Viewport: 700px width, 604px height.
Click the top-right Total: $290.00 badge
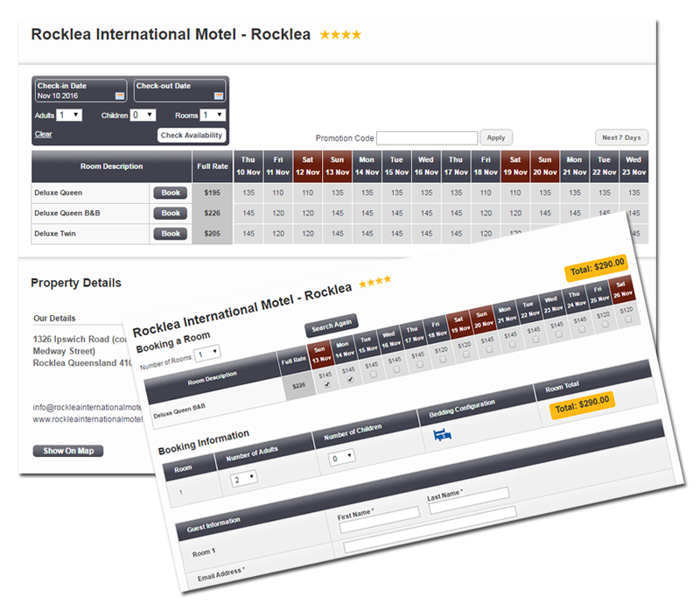(x=597, y=268)
